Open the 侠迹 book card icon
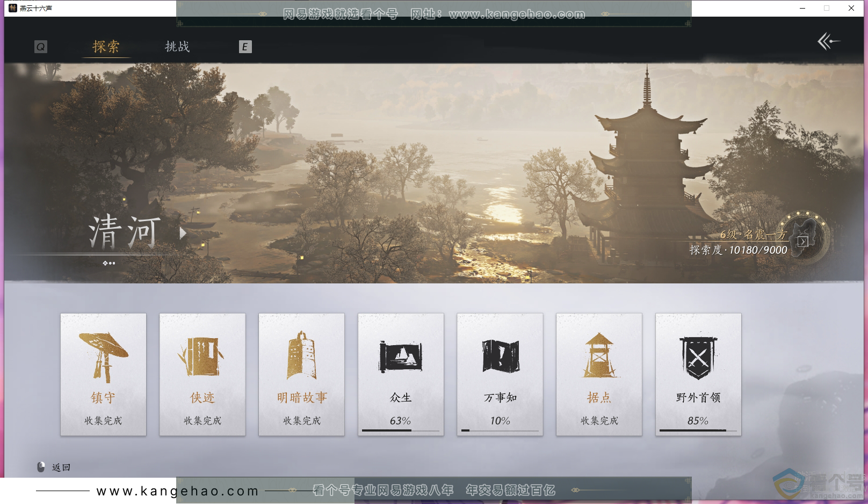This screenshot has width=868, height=504. click(201, 356)
